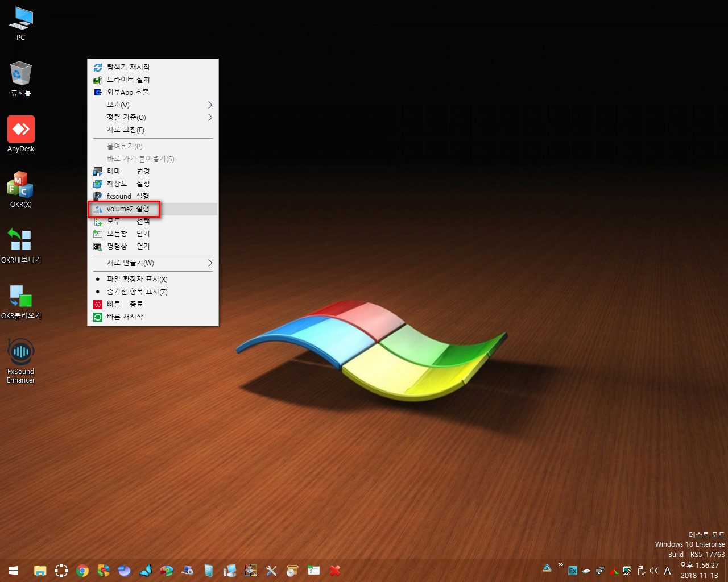
Task: Open the USB safely remove hardware tray icon
Action: [x=641, y=571]
